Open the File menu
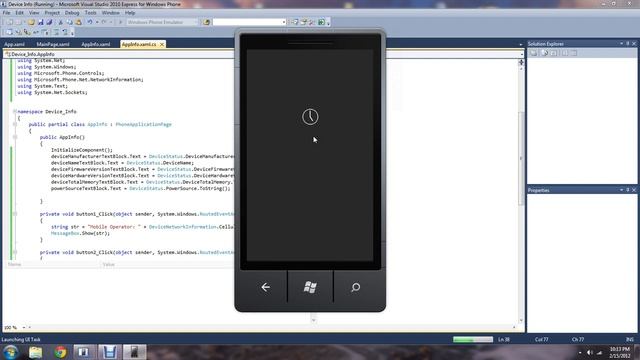The image size is (640, 360). pyautogui.click(x=7, y=13)
